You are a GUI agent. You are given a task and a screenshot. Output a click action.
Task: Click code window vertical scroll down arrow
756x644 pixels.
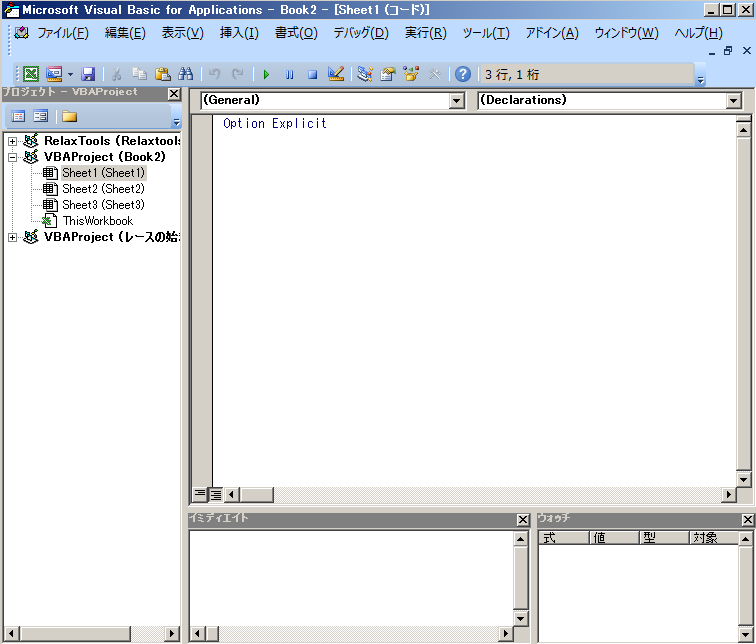click(743, 479)
